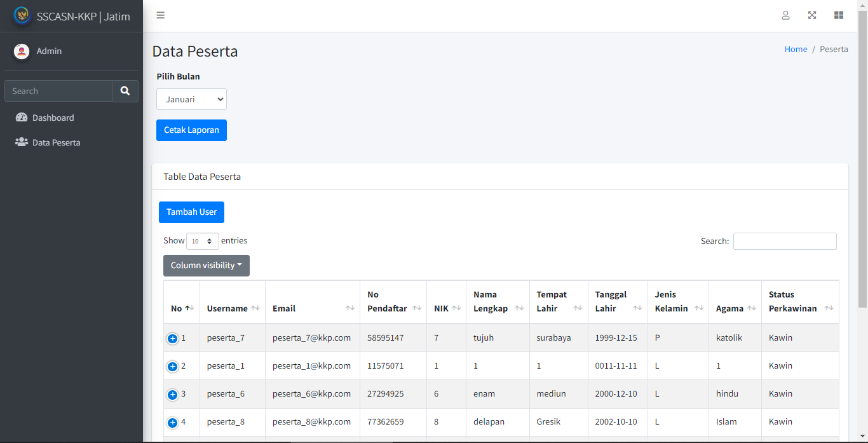Click the Dashboard gauge icon in the sidebar
The image size is (868, 443).
(21, 117)
